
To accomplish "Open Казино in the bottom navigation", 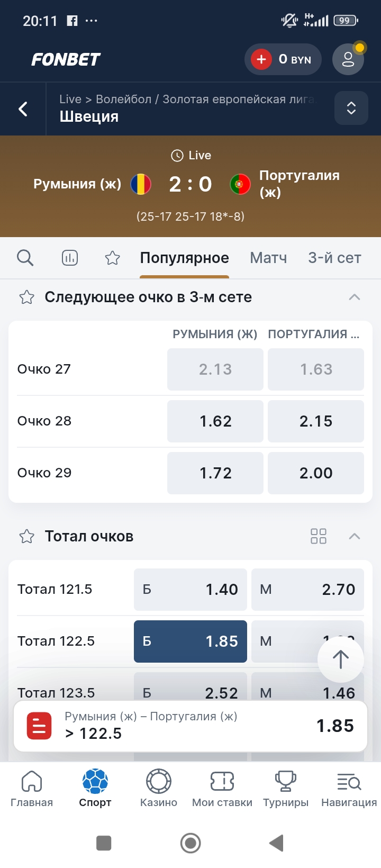I will coord(159,788).
